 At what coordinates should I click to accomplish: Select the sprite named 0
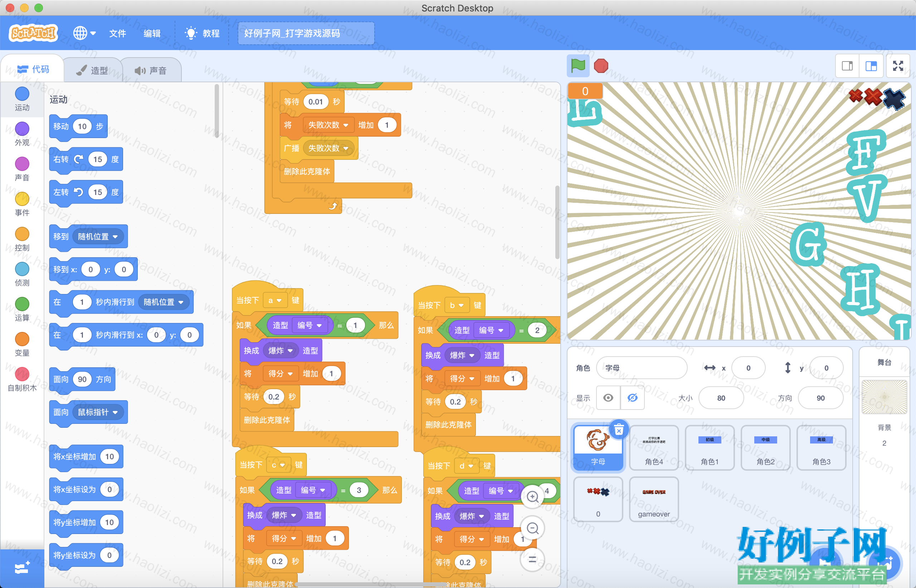(x=598, y=499)
